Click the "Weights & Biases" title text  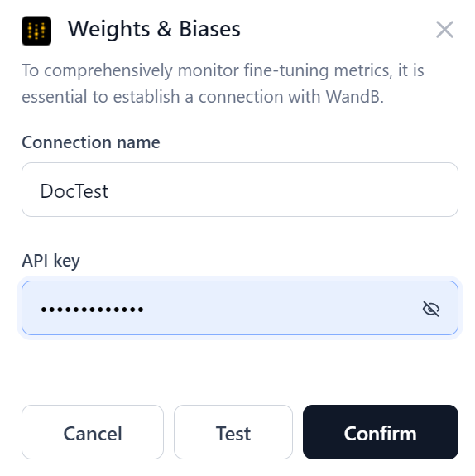[x=154, y=29]
